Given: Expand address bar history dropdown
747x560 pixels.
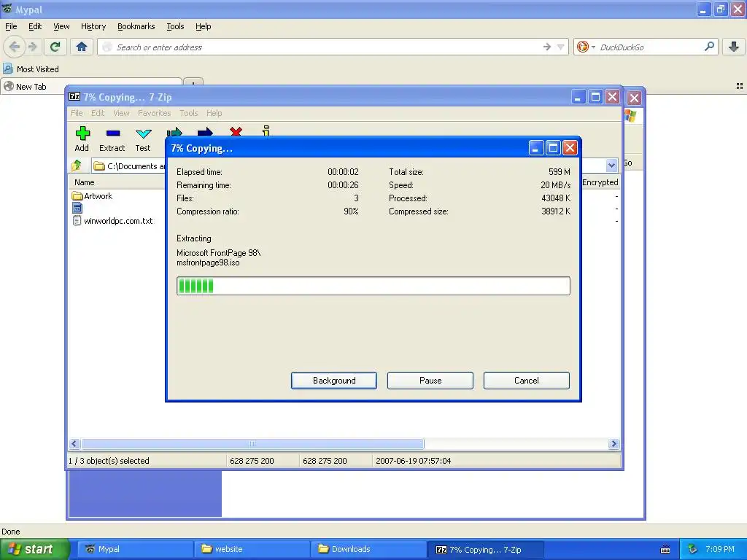Looking at the screenshot, I should coord(561,47).
